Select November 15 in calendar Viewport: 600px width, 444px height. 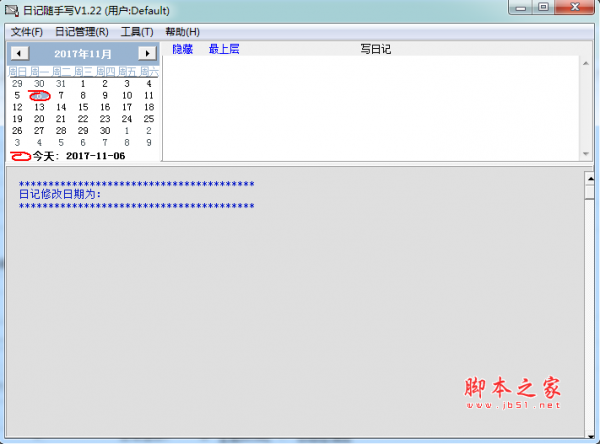coord(83,107)
